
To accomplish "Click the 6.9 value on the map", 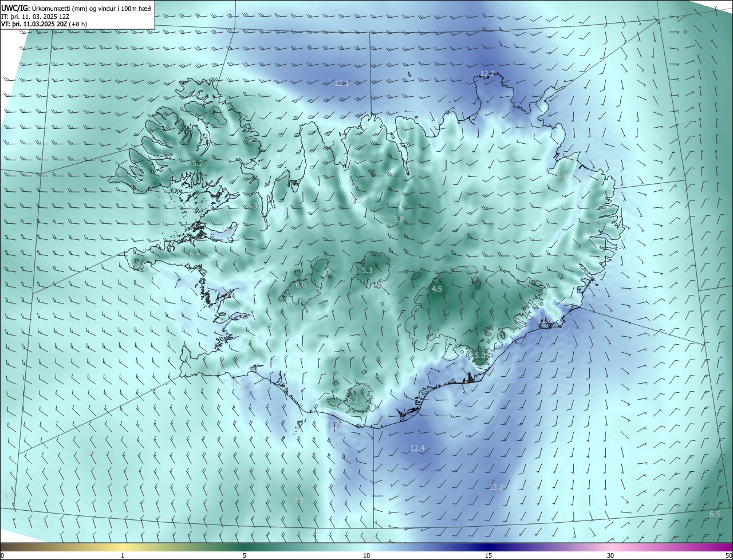I will (x=562, y=176).
